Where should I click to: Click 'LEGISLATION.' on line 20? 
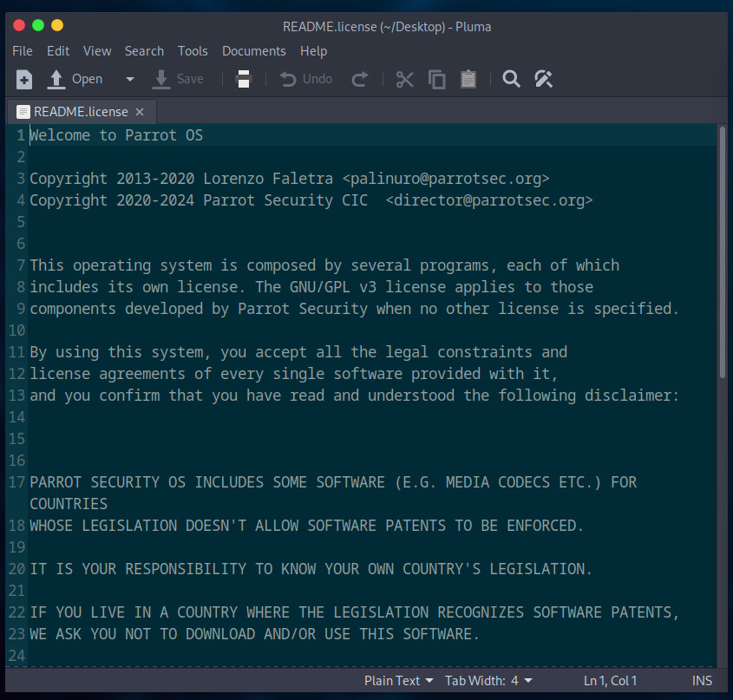[x=541, y=569]
